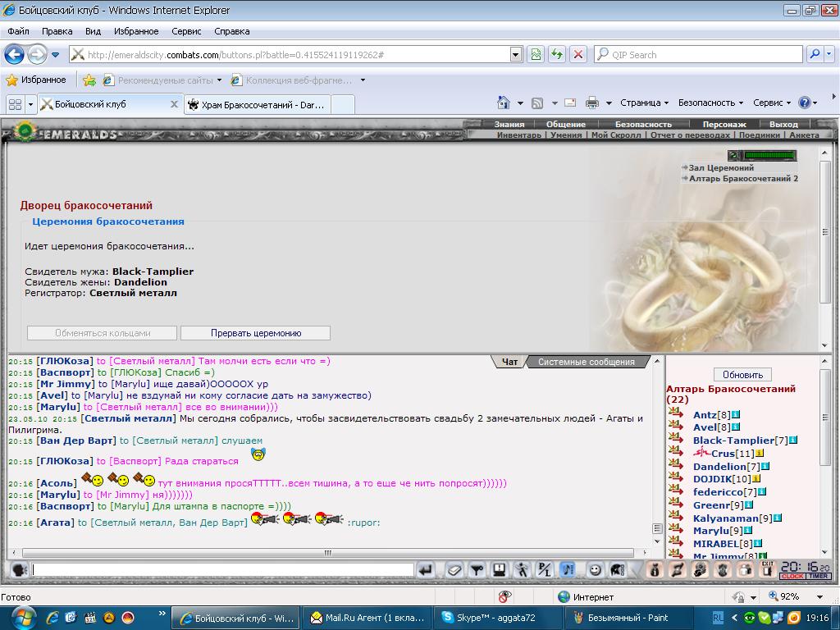Click the Favorites star icon
The image size is (840, 630).
pos(11,80)
